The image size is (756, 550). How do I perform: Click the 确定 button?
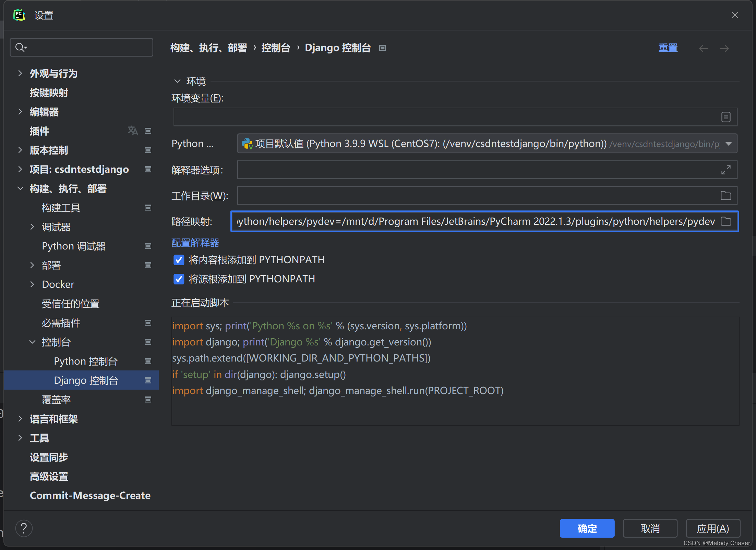587,528
